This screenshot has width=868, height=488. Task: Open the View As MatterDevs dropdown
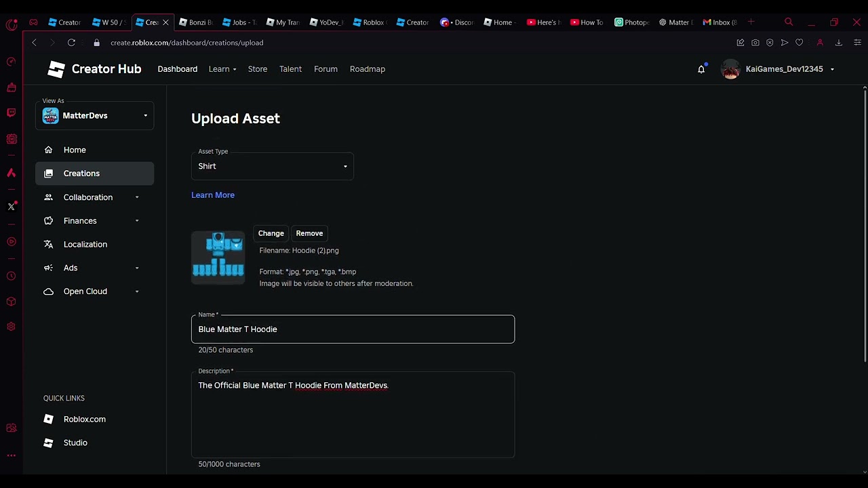coord(95,116)
